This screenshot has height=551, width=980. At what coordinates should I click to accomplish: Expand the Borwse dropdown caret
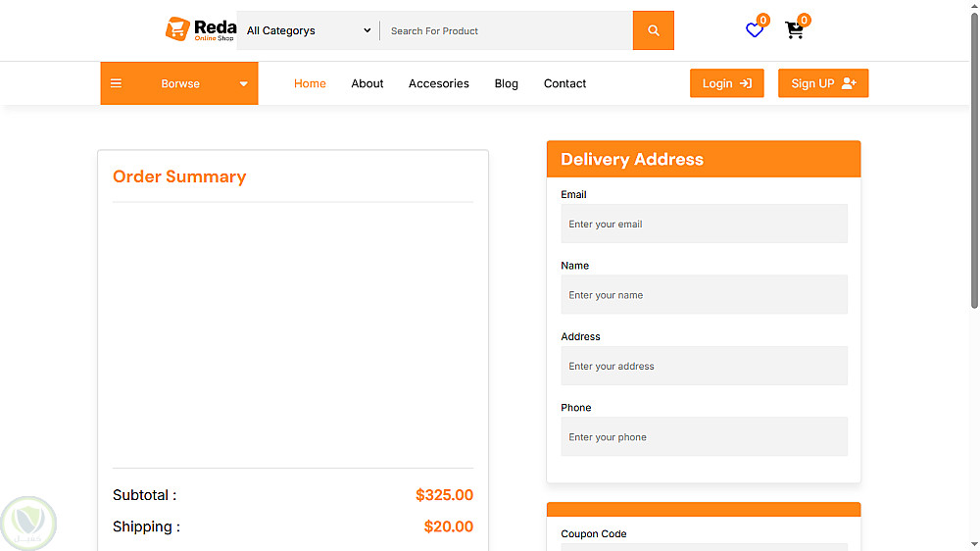[x=243, y=84]
